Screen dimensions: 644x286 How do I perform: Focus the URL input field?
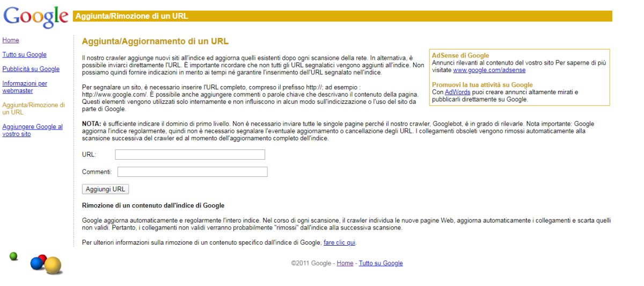click(190, 155)
